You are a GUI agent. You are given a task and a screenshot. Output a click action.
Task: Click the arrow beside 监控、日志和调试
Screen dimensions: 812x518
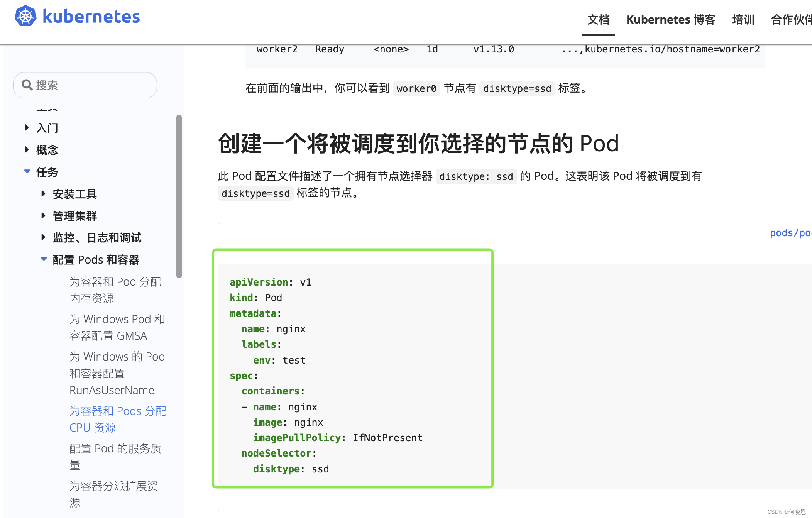43,237
